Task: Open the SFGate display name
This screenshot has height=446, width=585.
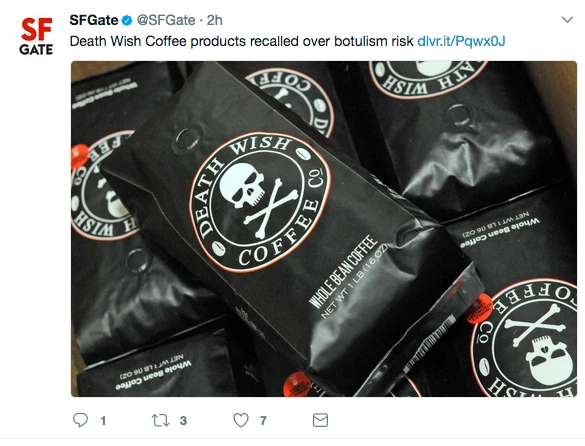Action: [x=94, y=20]
